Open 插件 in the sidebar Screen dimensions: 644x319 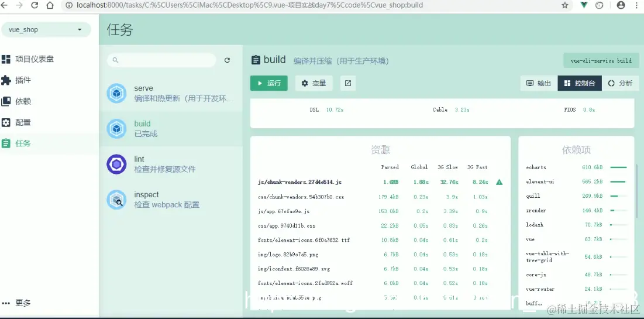[x=49, y=80]
